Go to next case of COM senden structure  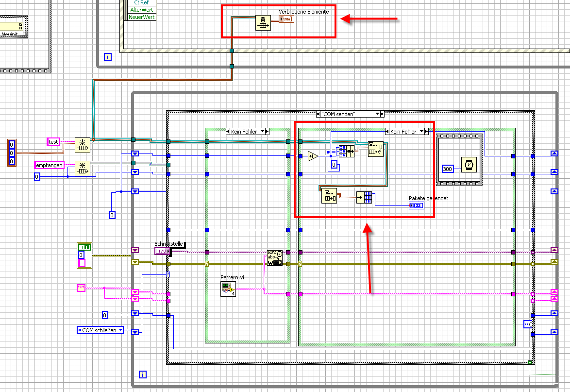[382, 114]
